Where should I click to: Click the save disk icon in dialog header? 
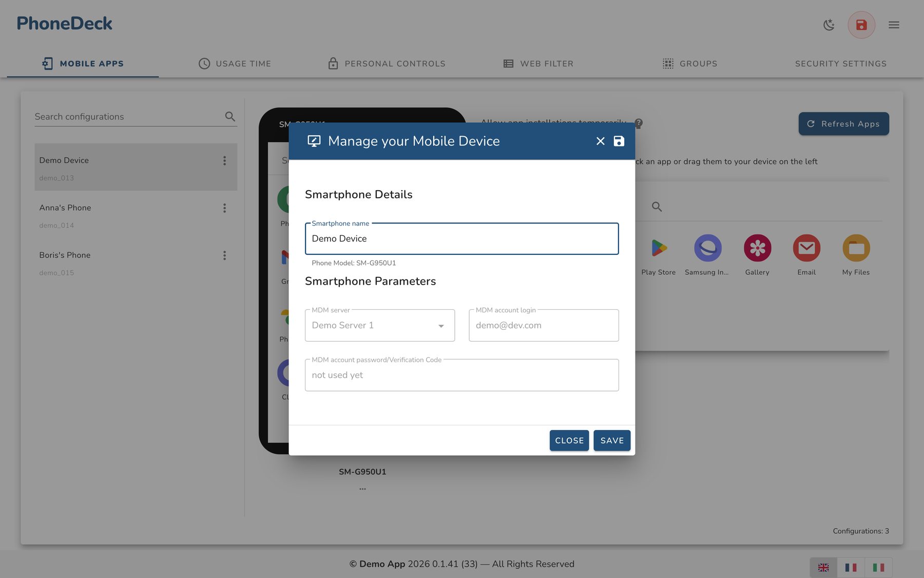tap(619, 141)
